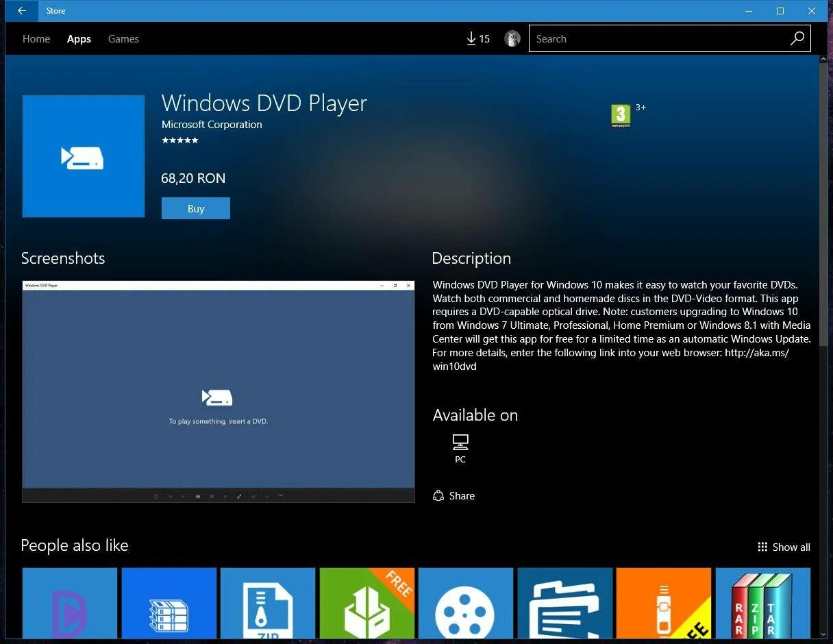Open the Microsoft Corporation publisher link
The image size is (833, 644).
(x=212, y=125)
